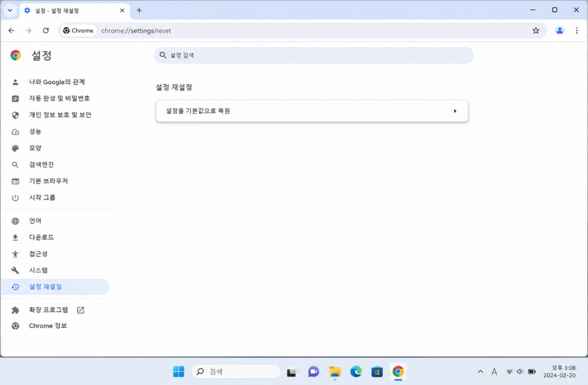Screen dimensions: 588x385
Task: Reload the page
Action: [46, 31]
